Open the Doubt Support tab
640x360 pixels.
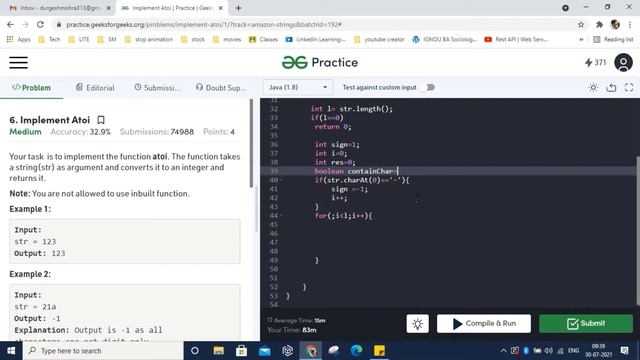point(221,88)
